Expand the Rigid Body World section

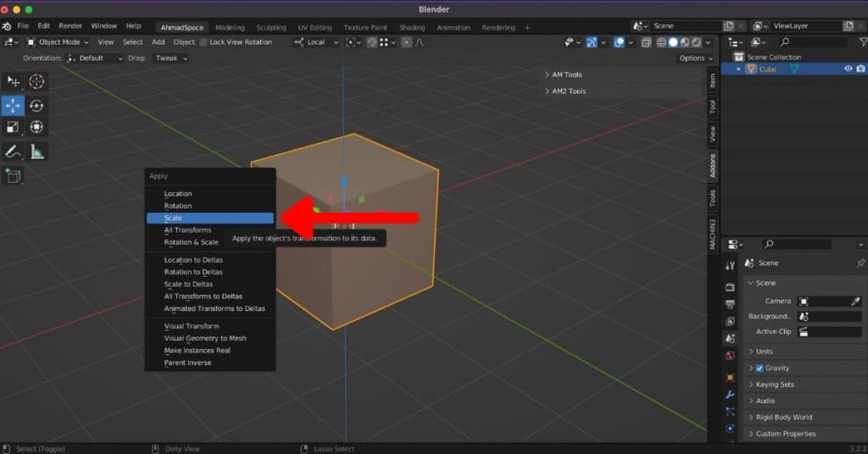[783, 418]
